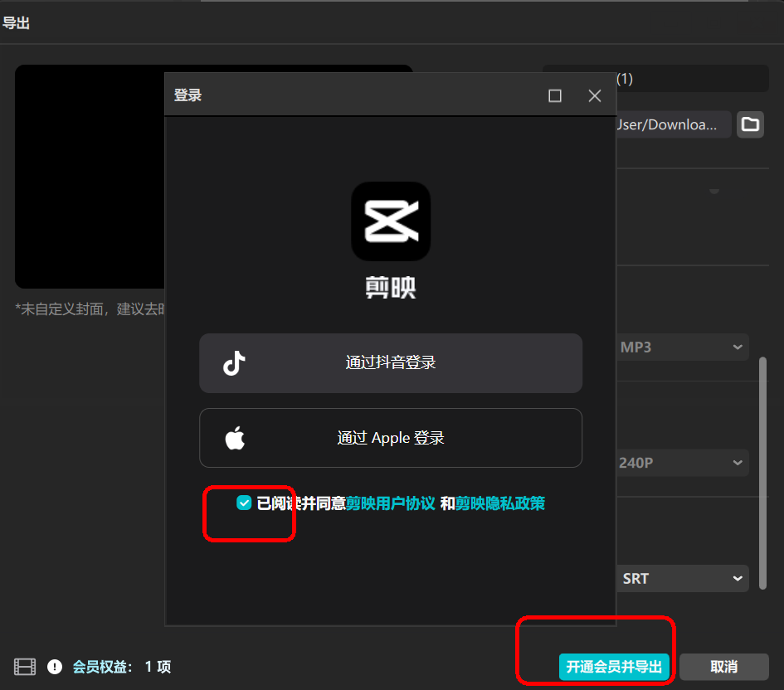Image resolution: width=784 pixels, height=690 pixels.
Task: Expand the SRT subtitle format dropdown
Action: pos(683,579)
